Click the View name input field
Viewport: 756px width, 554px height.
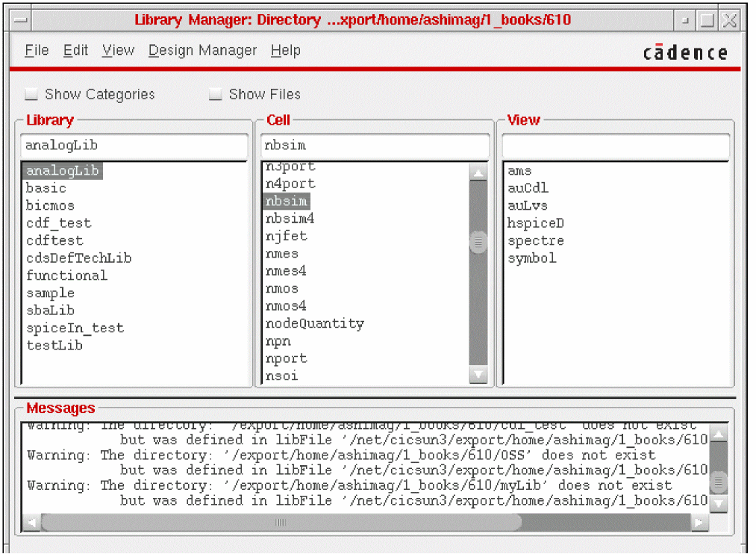coord(615,146)
